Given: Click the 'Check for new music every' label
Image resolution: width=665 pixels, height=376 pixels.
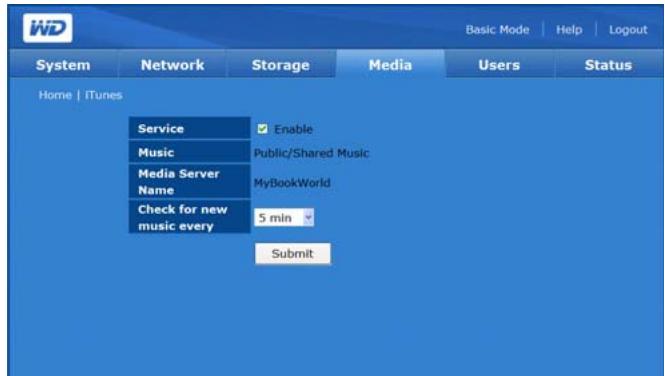Looking at the screenshot, I should [x=189, y=217].
